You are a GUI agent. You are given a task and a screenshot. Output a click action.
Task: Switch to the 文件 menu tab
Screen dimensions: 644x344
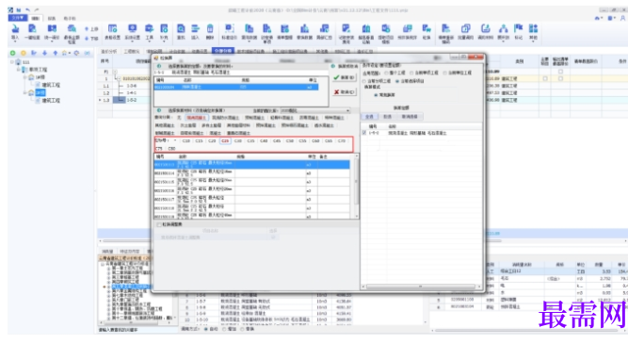coord(18,18)
